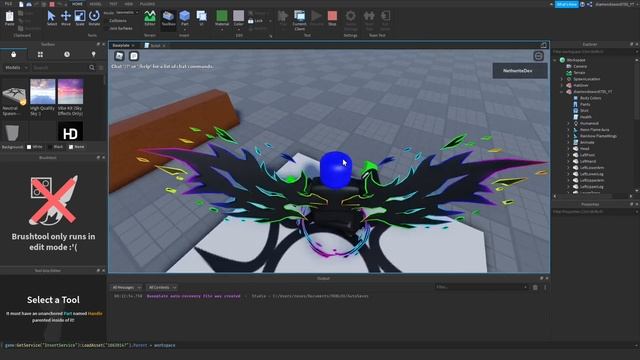
Task: Open Toolbox Creations tab
Action: tap(93, 54)
